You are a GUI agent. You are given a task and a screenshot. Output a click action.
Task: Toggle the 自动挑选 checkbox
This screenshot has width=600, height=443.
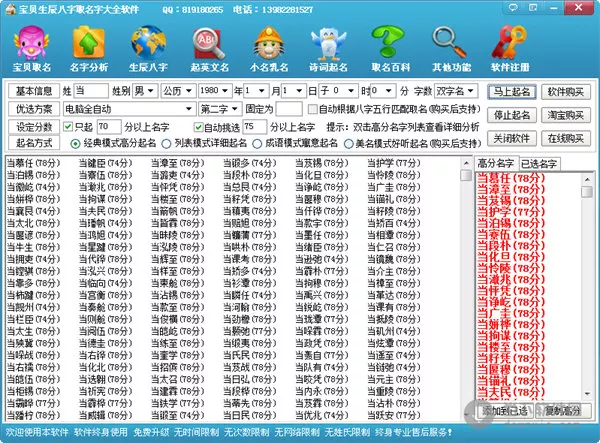[x=198, y=127]
